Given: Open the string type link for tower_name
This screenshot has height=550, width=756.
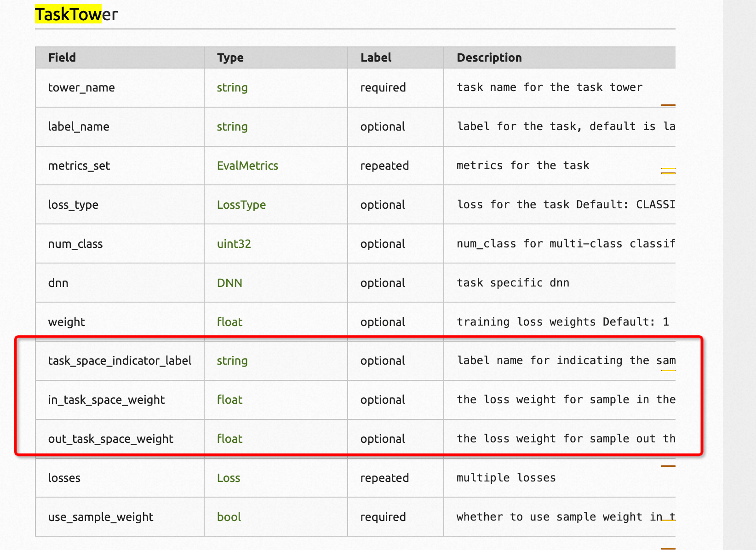Looking at the screenshot, I should click(232, 88).
